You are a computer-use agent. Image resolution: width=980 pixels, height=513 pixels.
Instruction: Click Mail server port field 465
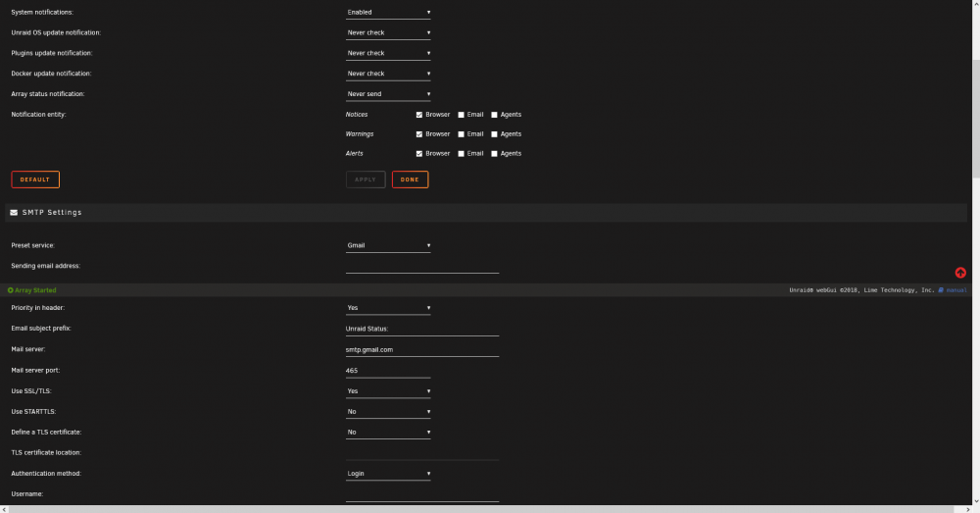388,371
